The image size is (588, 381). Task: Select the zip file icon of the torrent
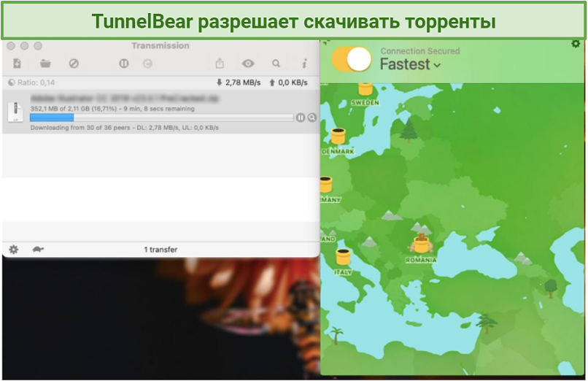click(15, 112)
